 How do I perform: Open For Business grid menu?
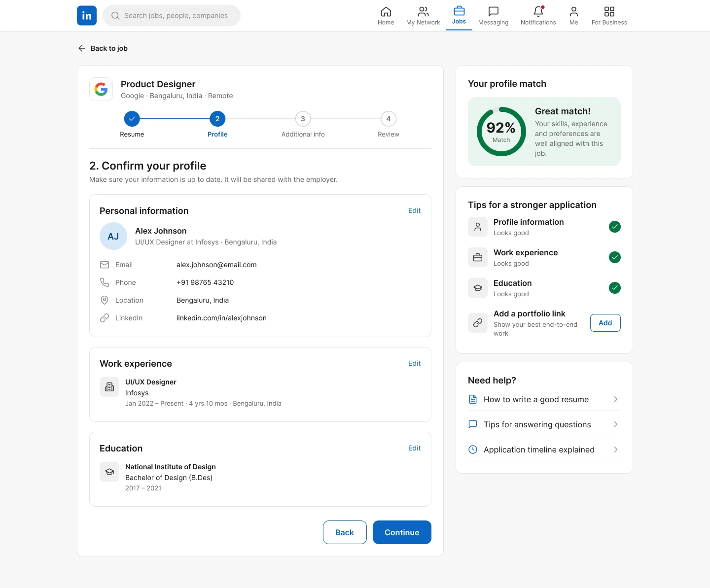click(x=609, y=16)
